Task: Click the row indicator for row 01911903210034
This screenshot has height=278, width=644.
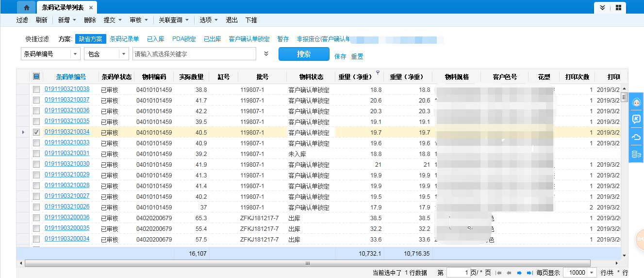Action: pos(22,132)
